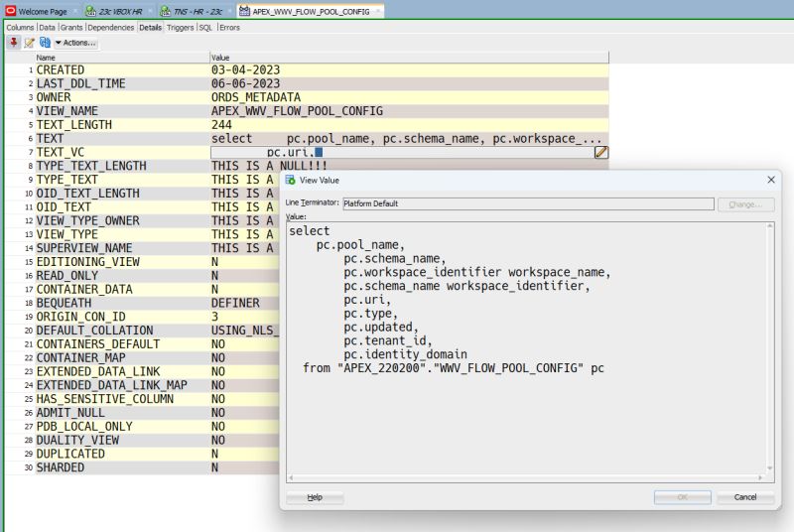Select the CONTAINERS_DEFAULT row name
Screen dimensions: 794x532
pyautogui.click(x=97, y=343)
